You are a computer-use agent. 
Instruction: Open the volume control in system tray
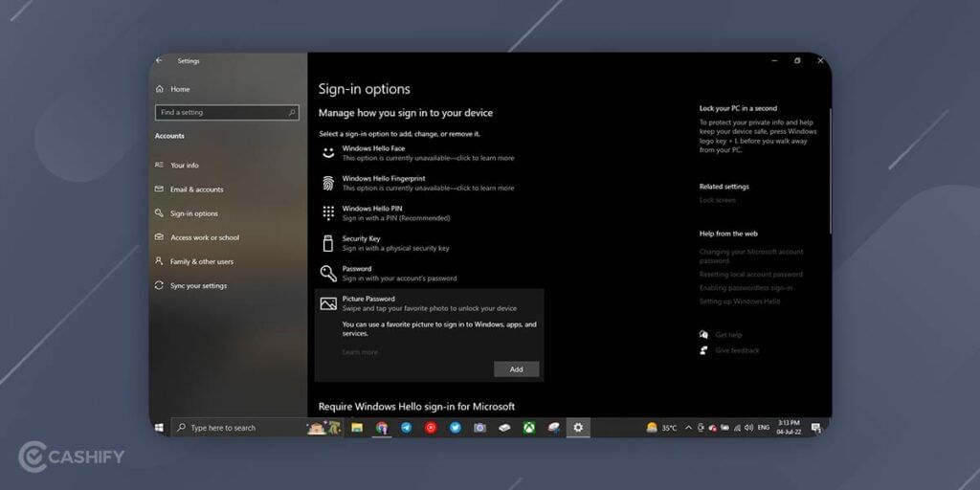pyautogui.click(x=748, y=428)
